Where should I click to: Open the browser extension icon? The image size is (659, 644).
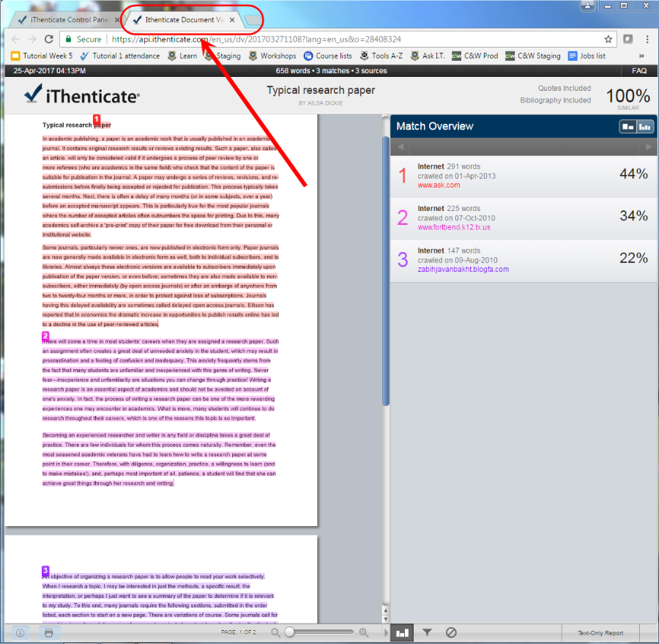(628, 39)
